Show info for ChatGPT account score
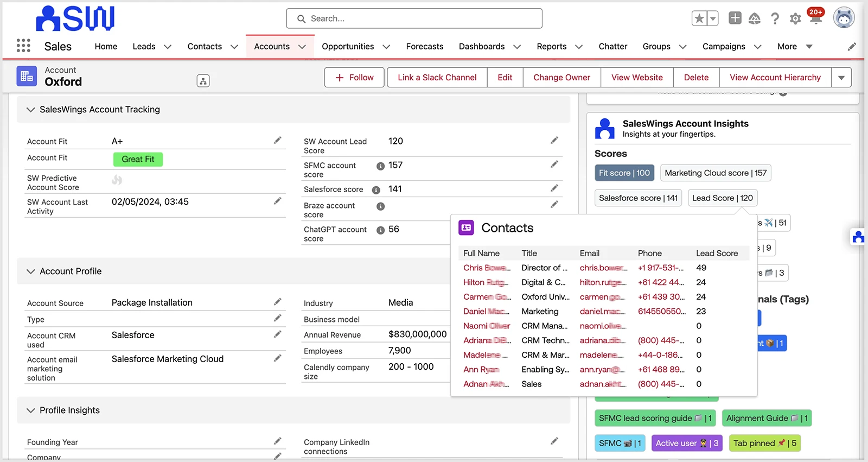The width and height of the screenshot is (868, 462). 381,230
